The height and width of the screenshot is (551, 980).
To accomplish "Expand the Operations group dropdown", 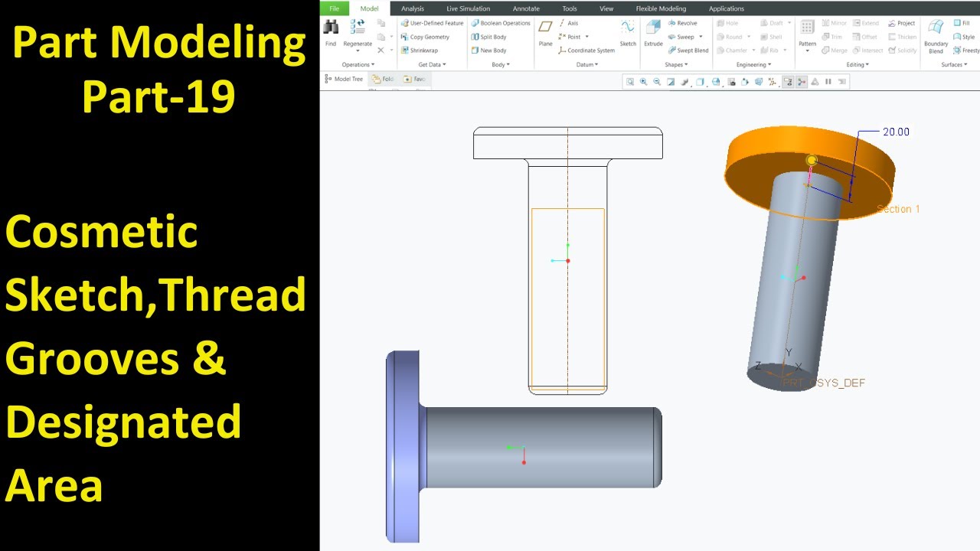I will click(x=358, y=65).
